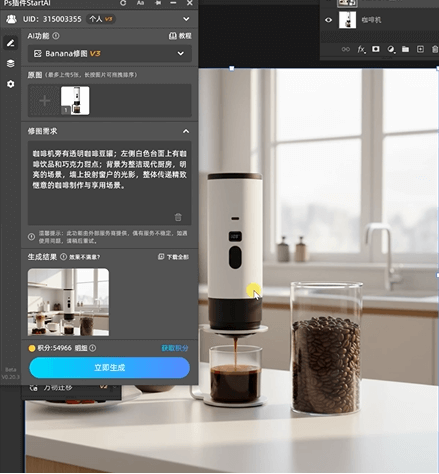The image size is (439, 474).
Task: Click the user account avatar icon
Action: (11, 19)
